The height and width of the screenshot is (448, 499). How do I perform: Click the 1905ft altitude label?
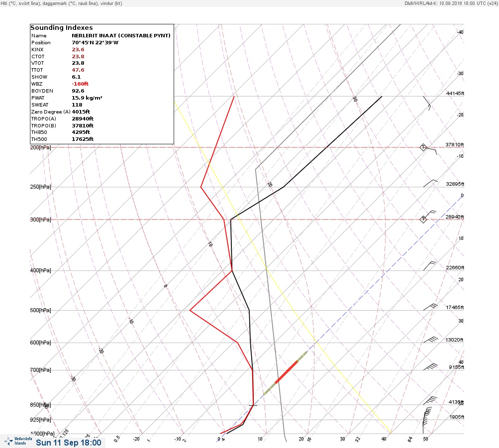pyautogui.click(x=457, y=417)
